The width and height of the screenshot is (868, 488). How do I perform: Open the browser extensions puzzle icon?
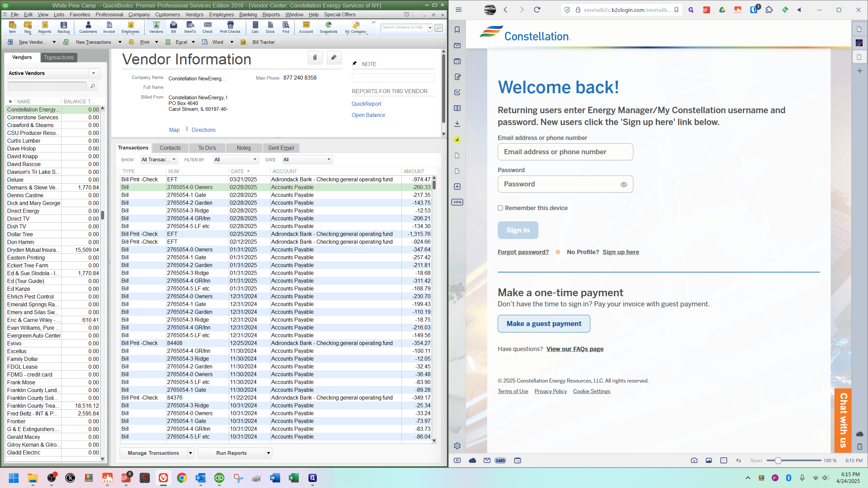click(769, 9)
